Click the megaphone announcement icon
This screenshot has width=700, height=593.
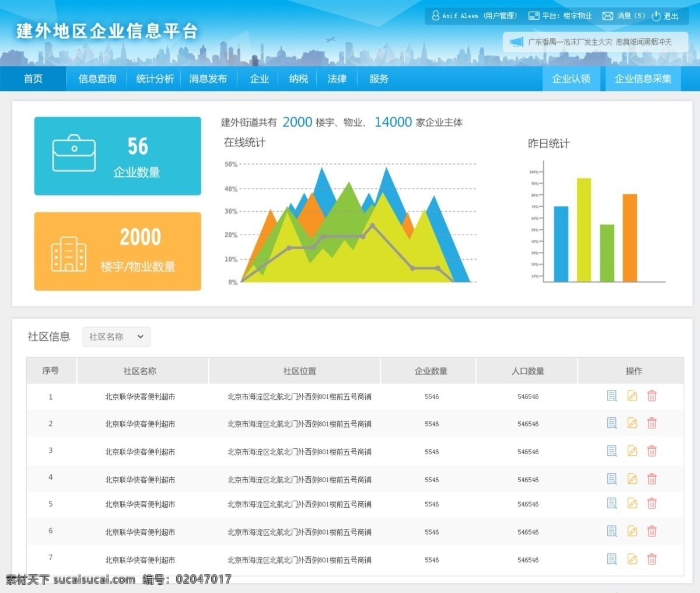tap(516, 42)
